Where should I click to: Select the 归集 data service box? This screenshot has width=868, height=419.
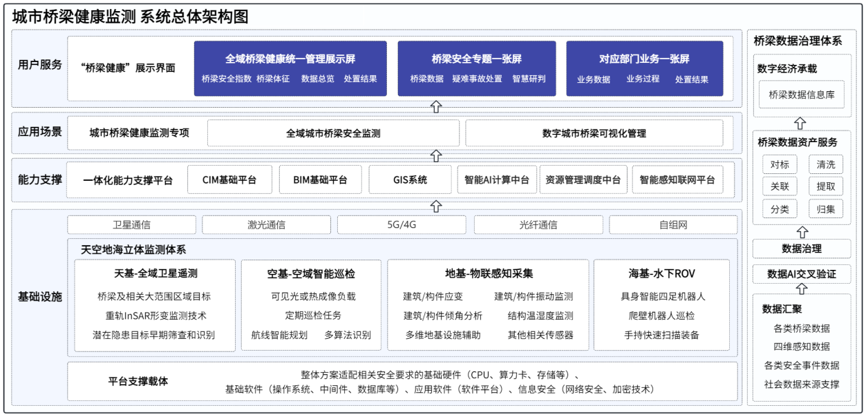pyautogui.click(x=826, y=209)
